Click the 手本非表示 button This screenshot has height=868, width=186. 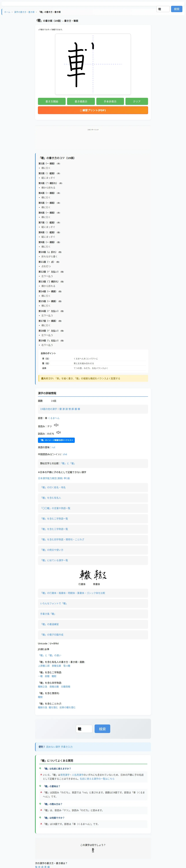110,101
